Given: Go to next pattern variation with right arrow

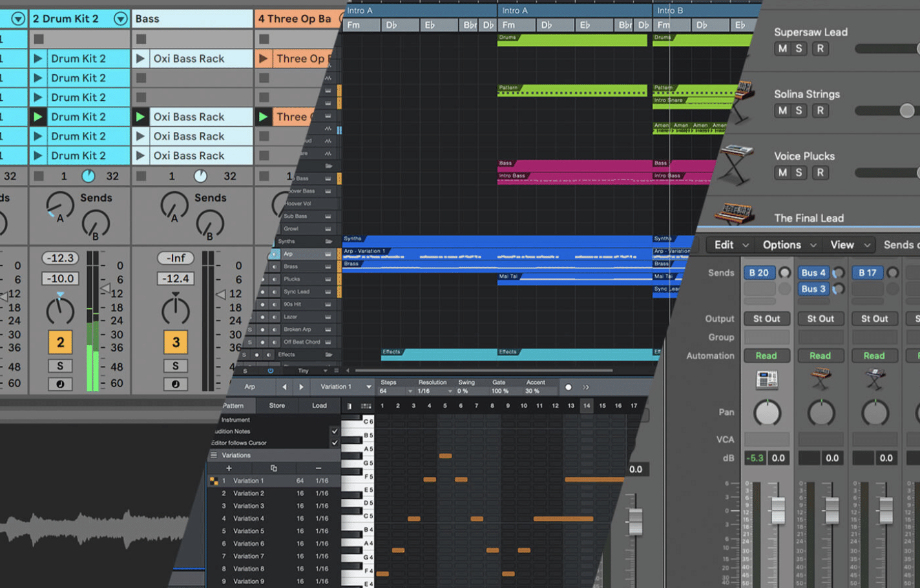Looking at the screenshot, I should [300, 387].
